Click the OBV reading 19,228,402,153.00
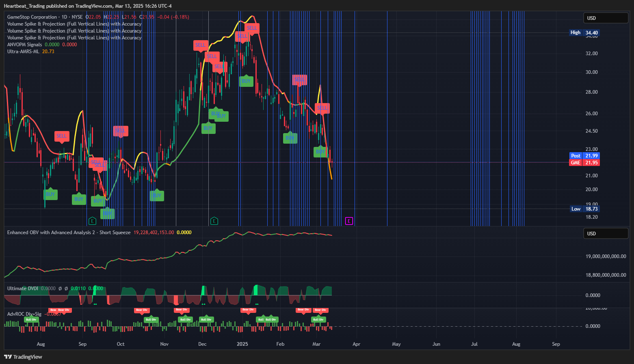This screenshot has width=634, height=364. [154, 233]
